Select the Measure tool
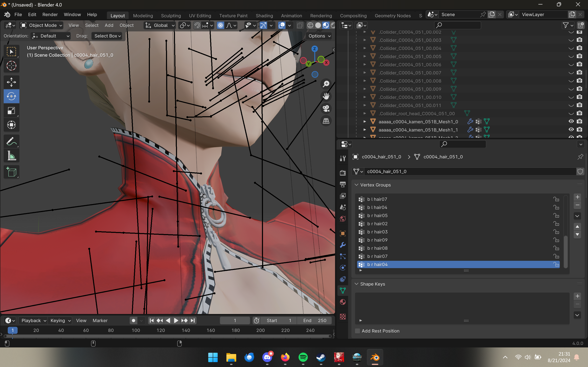The width and height of the screenshot is (588, 367). [11, 156]
